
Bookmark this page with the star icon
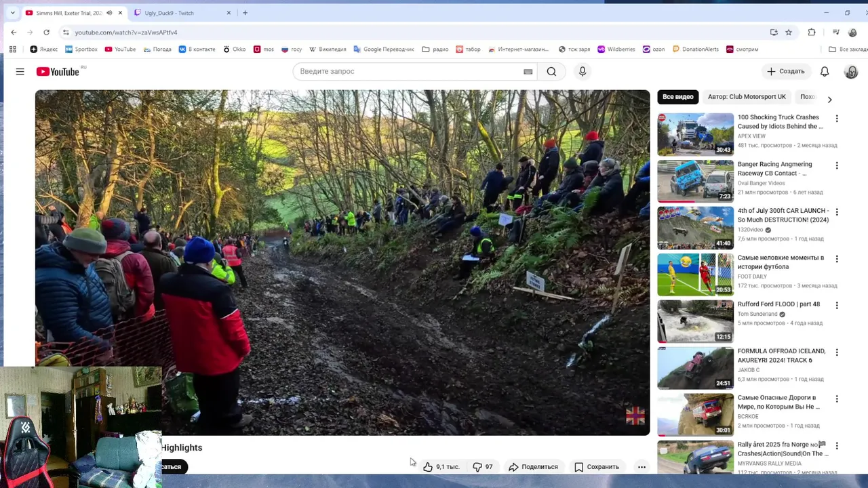coord(789,32)
